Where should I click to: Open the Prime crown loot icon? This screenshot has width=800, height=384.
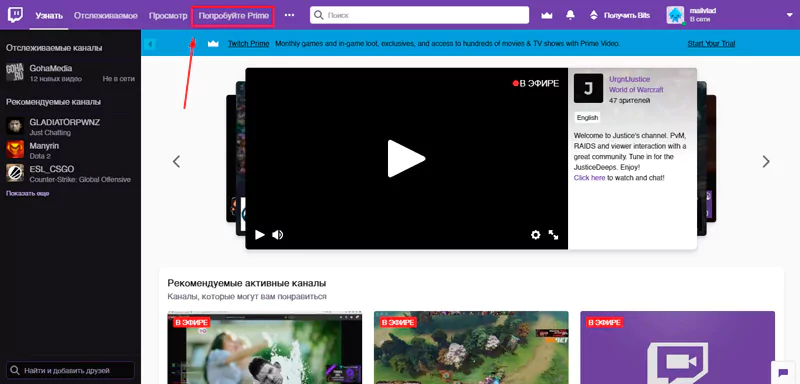(547, 15)
